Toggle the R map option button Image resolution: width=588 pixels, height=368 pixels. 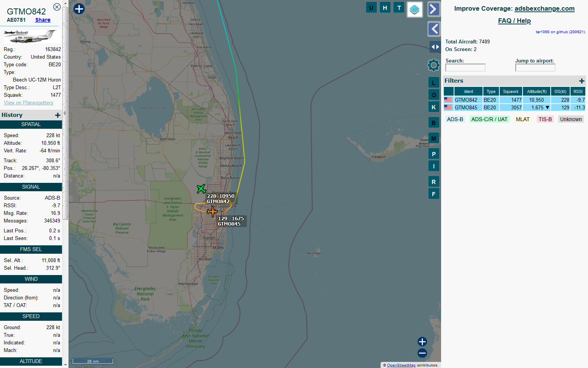click(x=433, y=182)
